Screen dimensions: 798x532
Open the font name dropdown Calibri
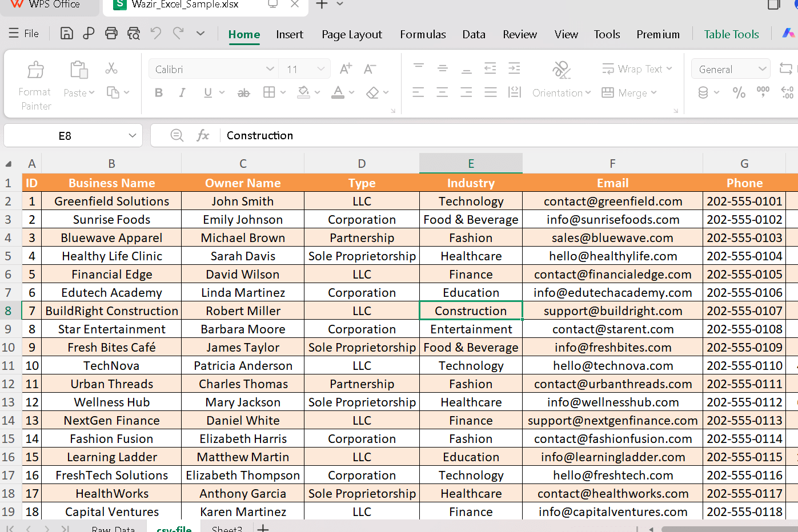coord(270,69)
